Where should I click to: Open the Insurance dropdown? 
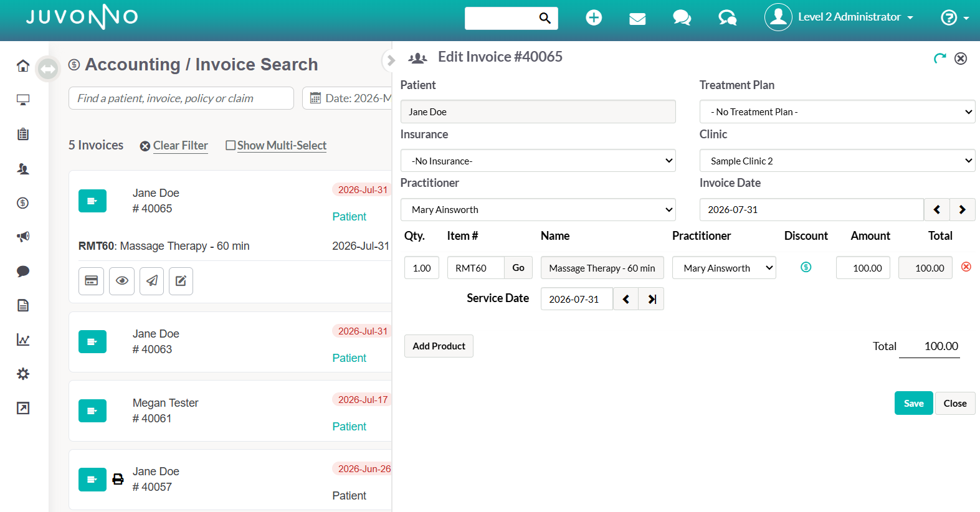538,161
